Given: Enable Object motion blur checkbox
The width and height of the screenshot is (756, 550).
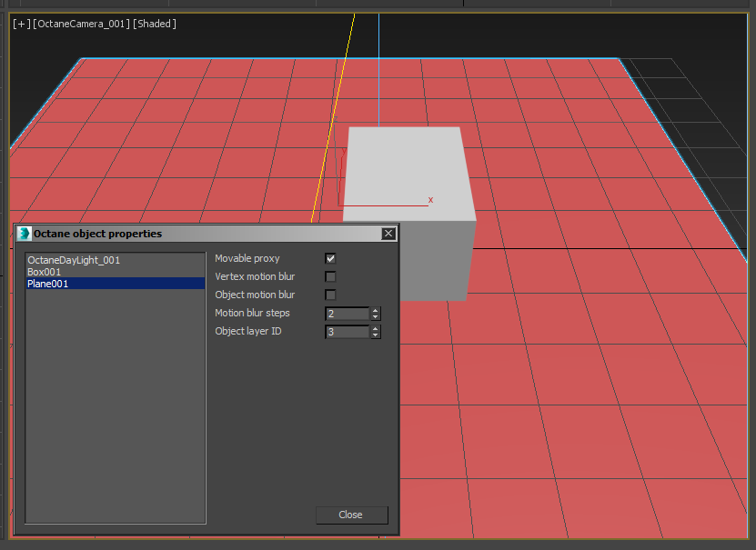Looking at the screenshot, I should 330,295.
